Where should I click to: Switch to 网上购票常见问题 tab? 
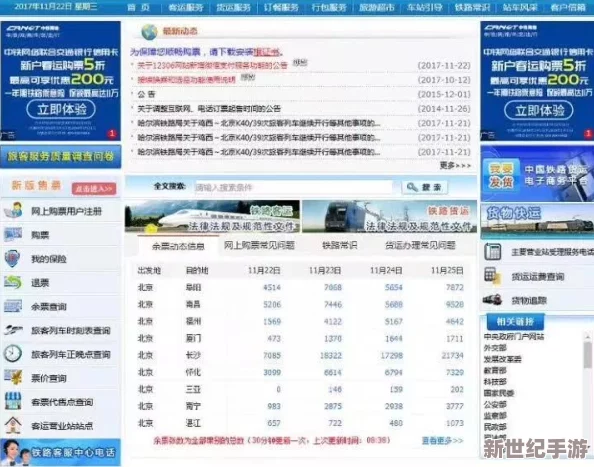pos(259,245)
